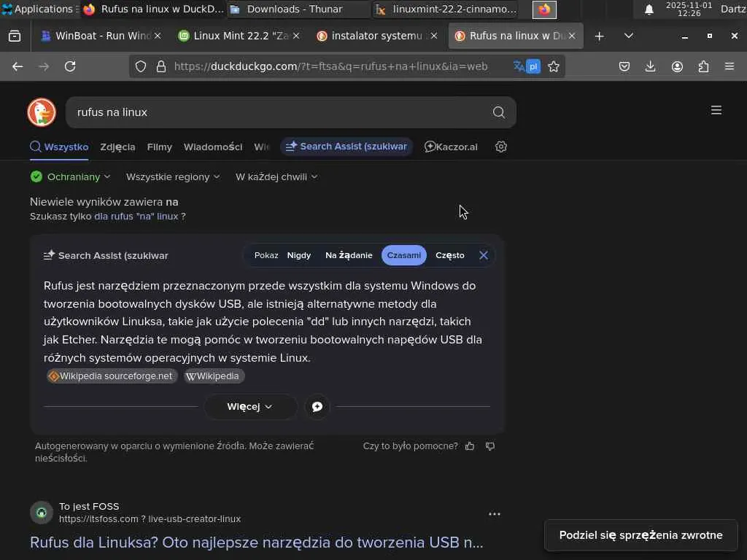The image size is (747, 560).
Task: Click the search magnifier icon in search box
Action: pyautogui.click(x=498, y=112)
